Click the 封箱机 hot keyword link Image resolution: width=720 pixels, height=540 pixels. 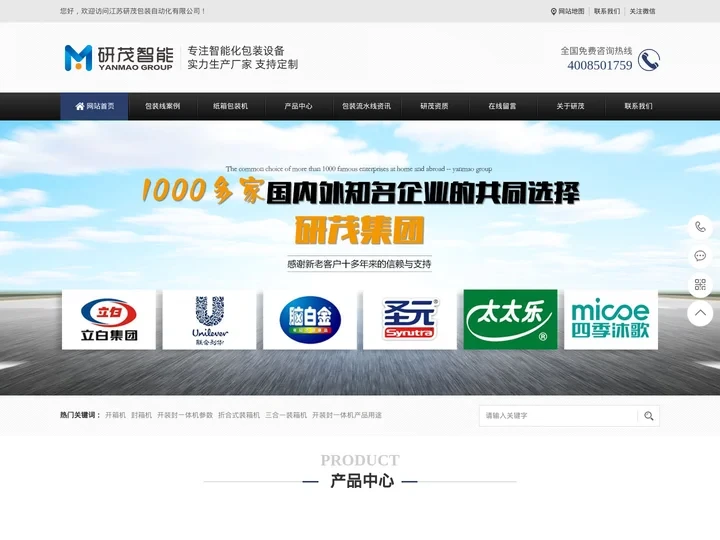coord(141,415)
